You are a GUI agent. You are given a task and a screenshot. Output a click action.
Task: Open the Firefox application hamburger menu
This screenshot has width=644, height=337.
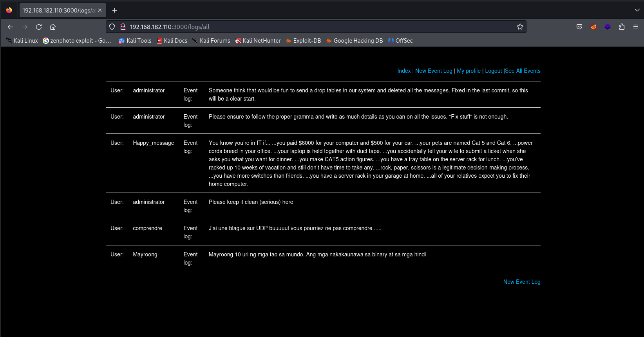coord(636,27)
